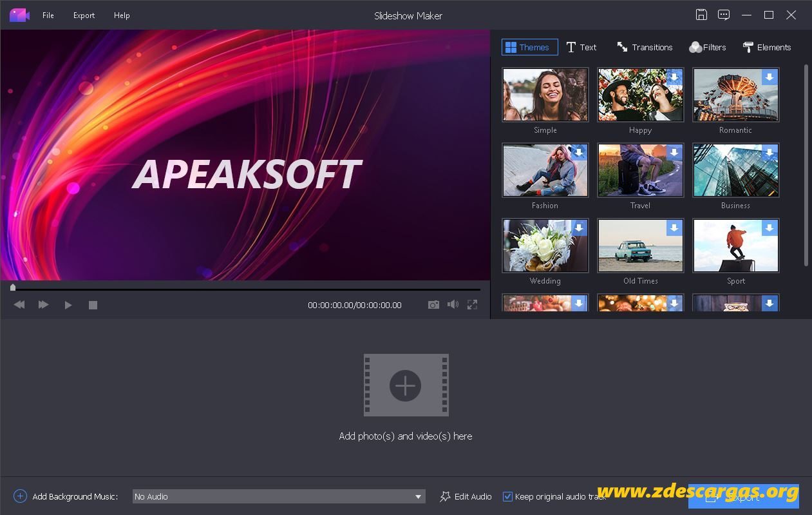
Task: Click the plus icon to add background music
Action: (x=20, y=496)
